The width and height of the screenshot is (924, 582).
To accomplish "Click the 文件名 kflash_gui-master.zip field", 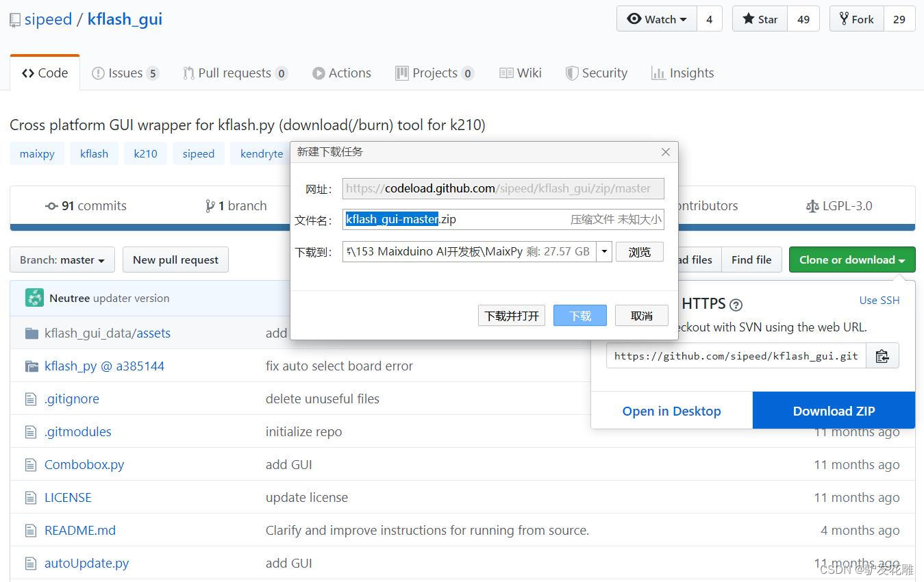I will (x=503, y=219).
